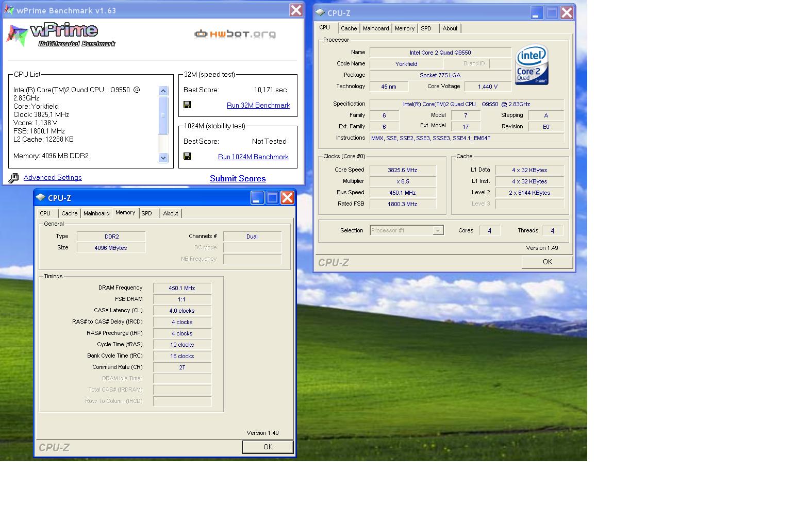Click the memory Size value 4096 MBytes
This screenshot has width=812, height=507.
click(x=111, y=248)
